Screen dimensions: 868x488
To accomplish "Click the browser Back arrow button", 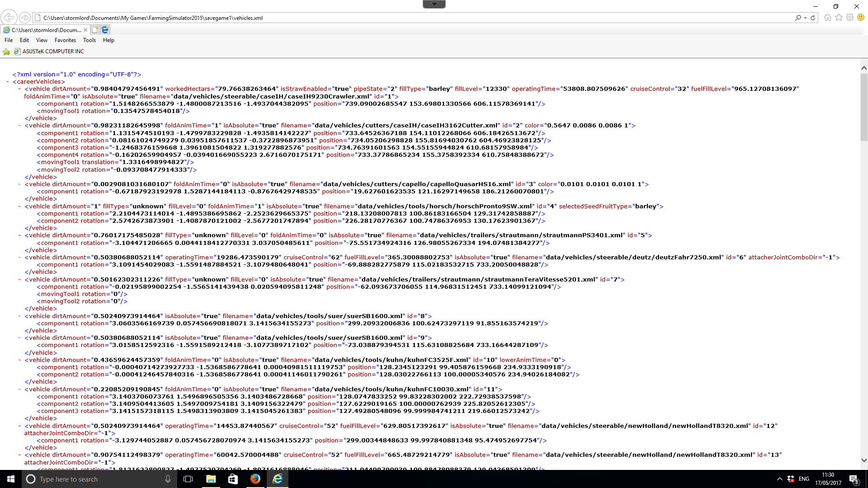I will click(9, 18).
